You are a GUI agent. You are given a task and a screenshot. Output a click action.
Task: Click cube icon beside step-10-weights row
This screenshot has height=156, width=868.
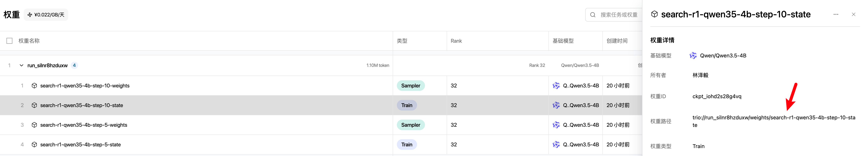[x=34, y=86]
